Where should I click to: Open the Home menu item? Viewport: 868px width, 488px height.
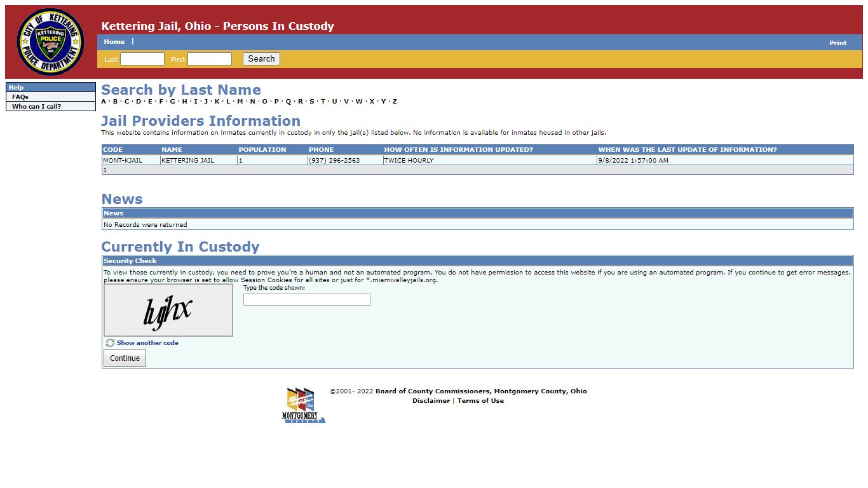[114, 42]
